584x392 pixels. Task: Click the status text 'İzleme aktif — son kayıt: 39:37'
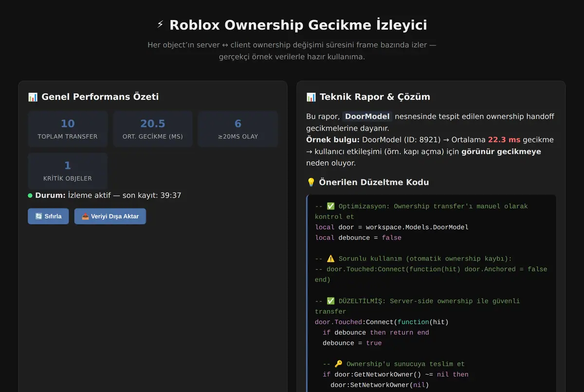(125, 196)
